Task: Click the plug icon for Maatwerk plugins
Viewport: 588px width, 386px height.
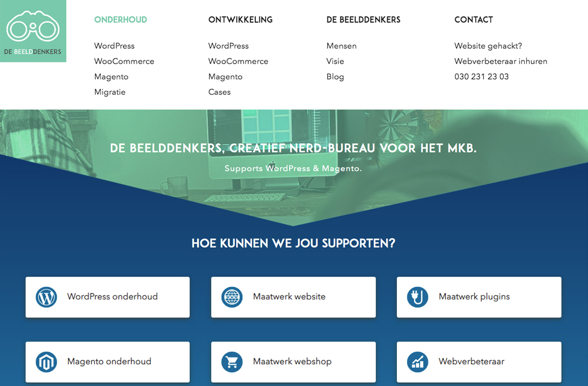Action: (417, 297)
